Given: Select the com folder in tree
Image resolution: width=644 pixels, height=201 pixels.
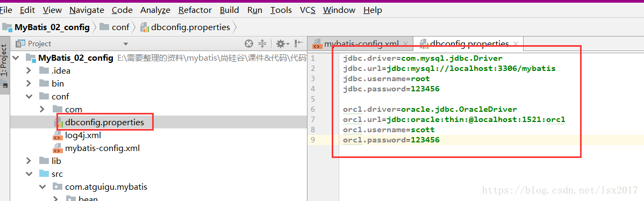Looking at the screenshot, I should click(74, 109).
